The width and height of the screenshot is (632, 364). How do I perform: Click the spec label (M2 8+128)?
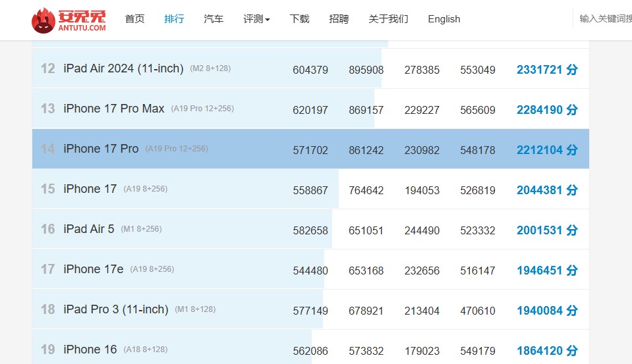point(210,68)
